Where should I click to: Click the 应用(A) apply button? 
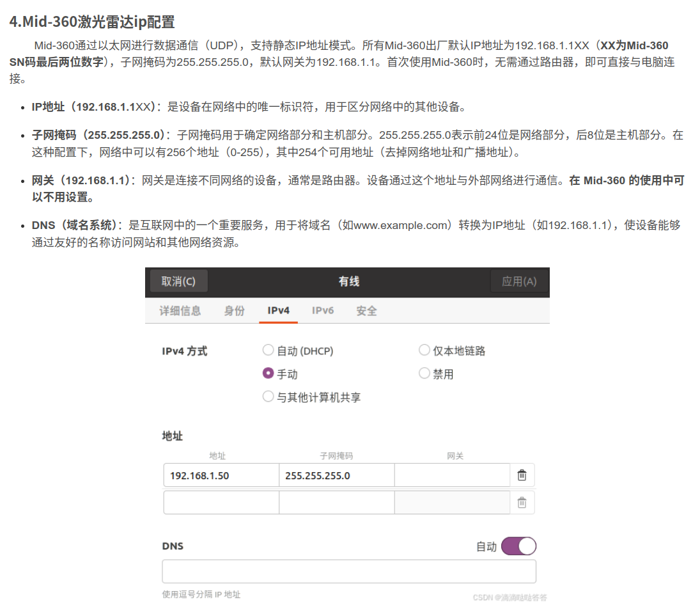tap(518, 281)
